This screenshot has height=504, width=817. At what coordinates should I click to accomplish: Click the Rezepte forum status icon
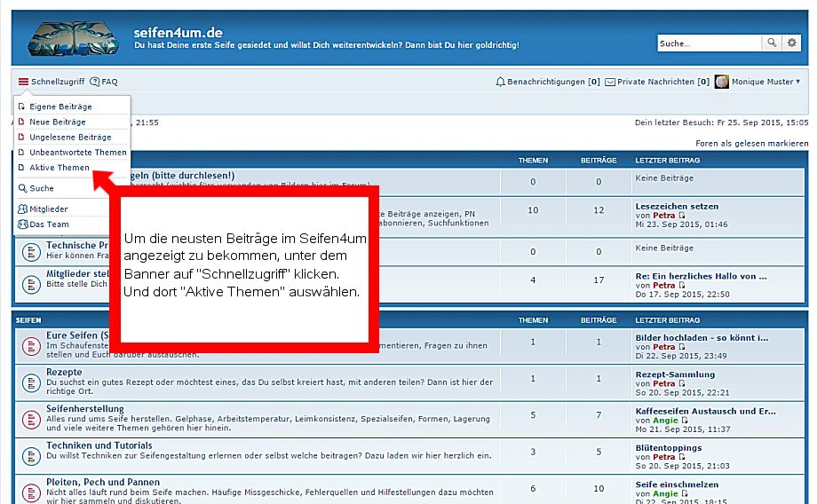[x=30, y=380]
